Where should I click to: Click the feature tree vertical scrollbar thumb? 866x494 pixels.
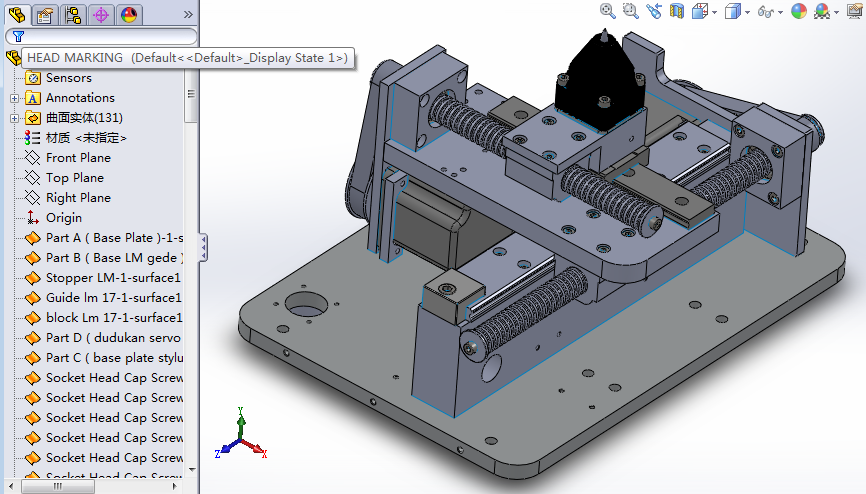pyautogui.click(x=191, y=96)
